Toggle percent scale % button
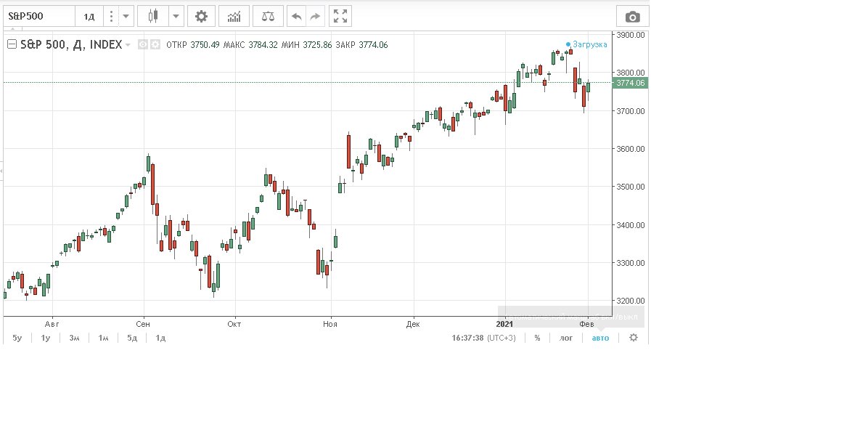The height and width of the screenshot is (430, 868). coord(537,338)
